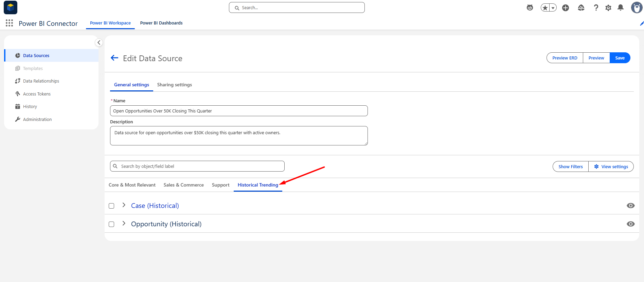Open the Setup gear icon

(x=608, y=8)
